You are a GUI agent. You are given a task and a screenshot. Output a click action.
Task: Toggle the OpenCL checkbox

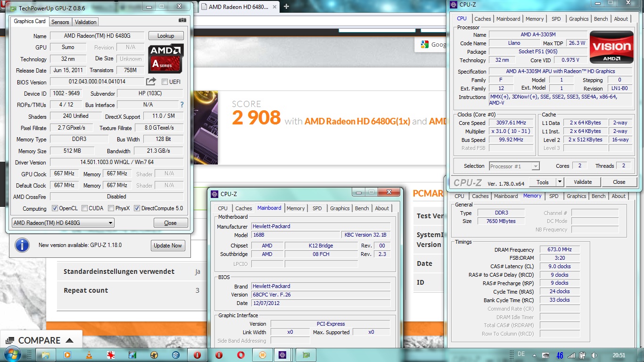[x=55, y=208]
